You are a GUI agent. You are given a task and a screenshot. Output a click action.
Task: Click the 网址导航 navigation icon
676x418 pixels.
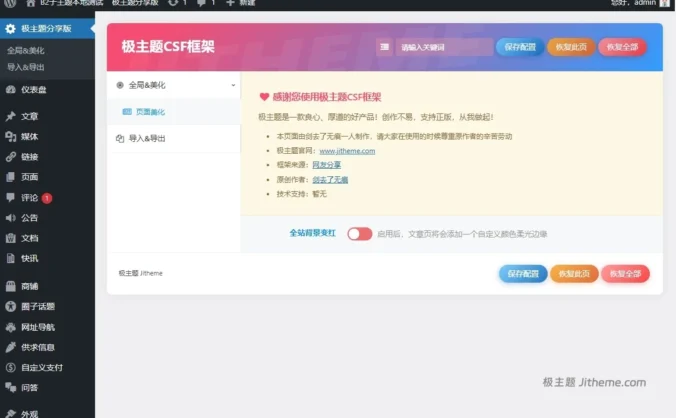click(10, 327)
